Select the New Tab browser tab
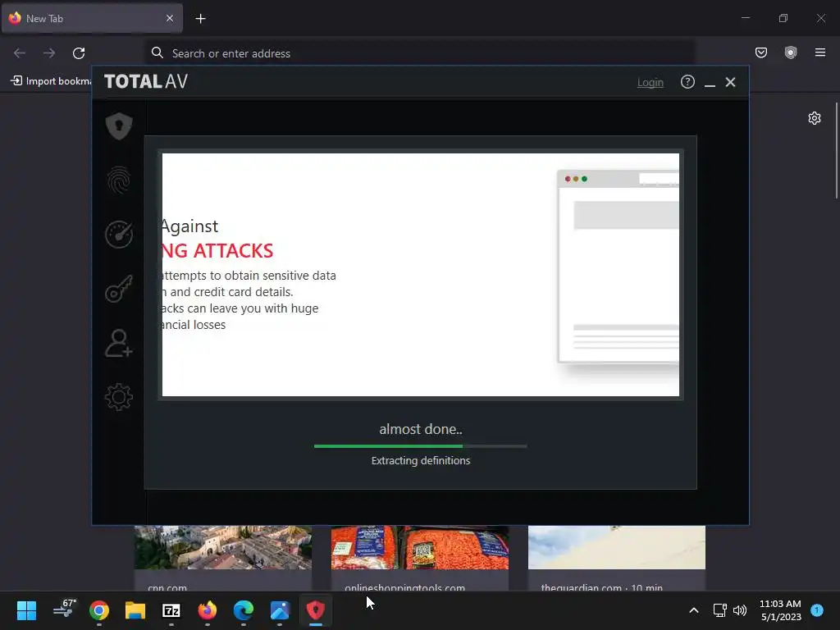This screenshot has height=630, width=840. tap(92, 18)
